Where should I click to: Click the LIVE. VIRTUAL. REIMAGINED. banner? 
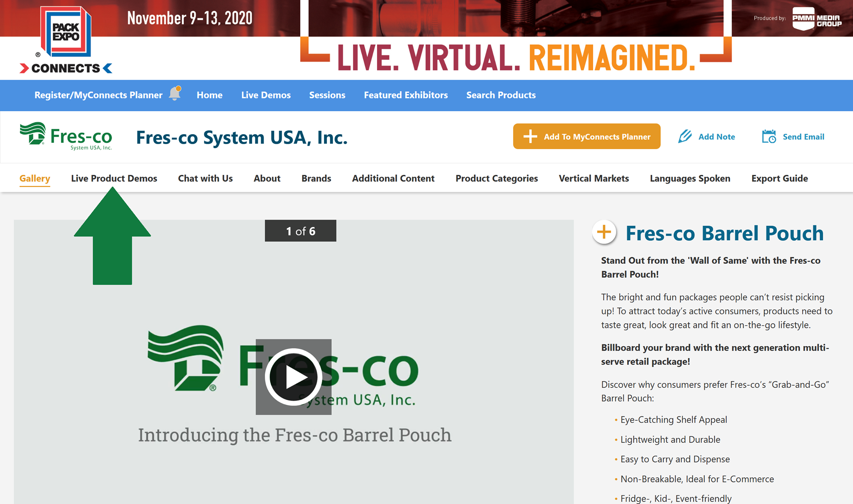pyautogui.click(x=516, y=57)
